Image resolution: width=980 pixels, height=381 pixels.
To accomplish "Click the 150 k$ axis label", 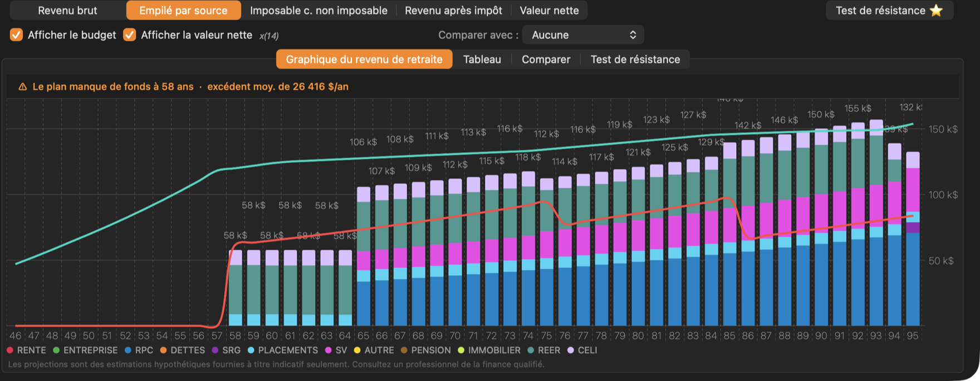I will click(x=943, y=129).
